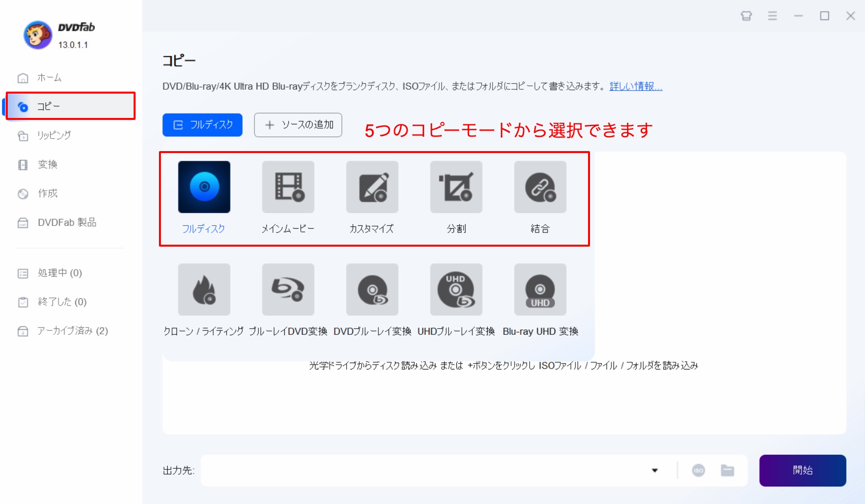Click the フルディスク mode button

point(202,125)
